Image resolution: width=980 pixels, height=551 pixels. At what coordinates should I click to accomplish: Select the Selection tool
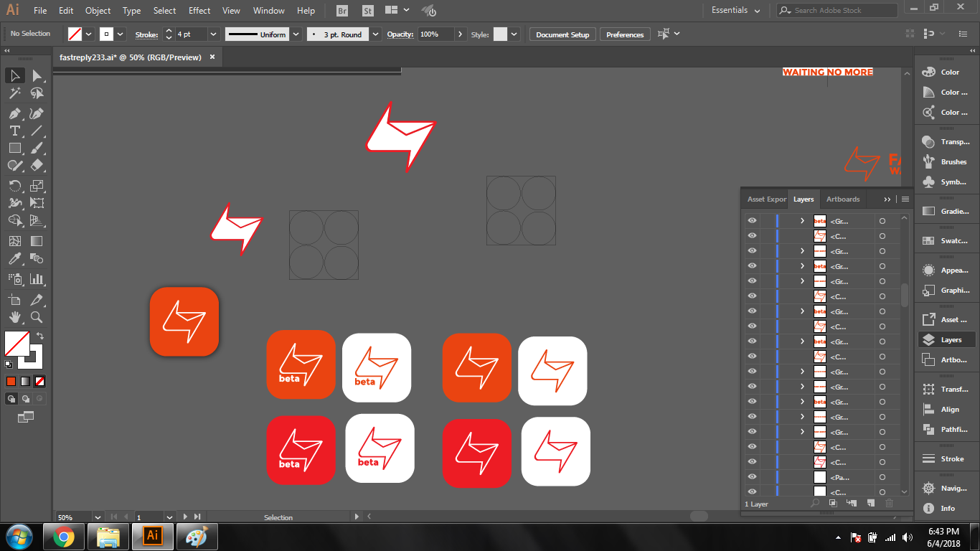(14, 75)
